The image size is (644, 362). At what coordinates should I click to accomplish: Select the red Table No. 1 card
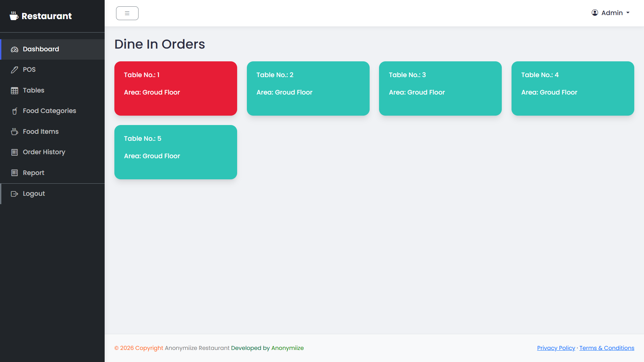[176, 88]
